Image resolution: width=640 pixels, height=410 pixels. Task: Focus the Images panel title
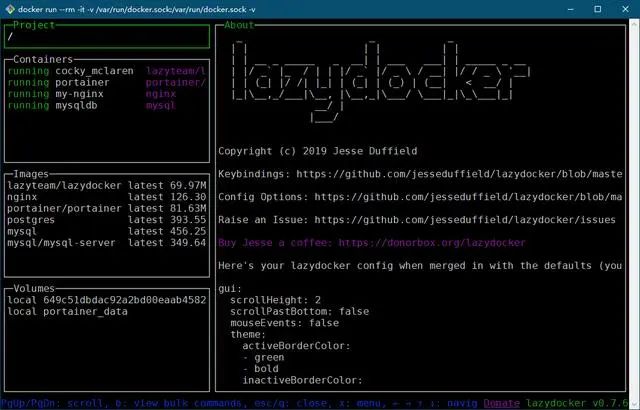[31, 174]
